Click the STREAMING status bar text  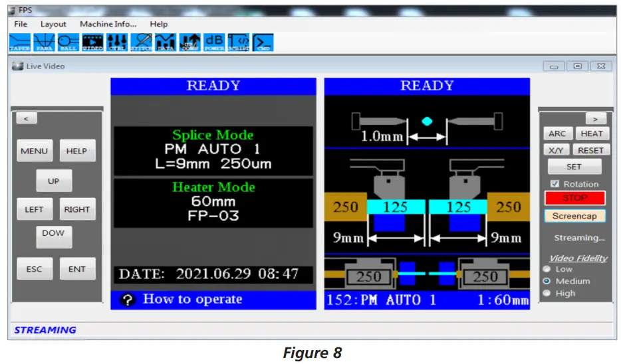click(45, 330)
